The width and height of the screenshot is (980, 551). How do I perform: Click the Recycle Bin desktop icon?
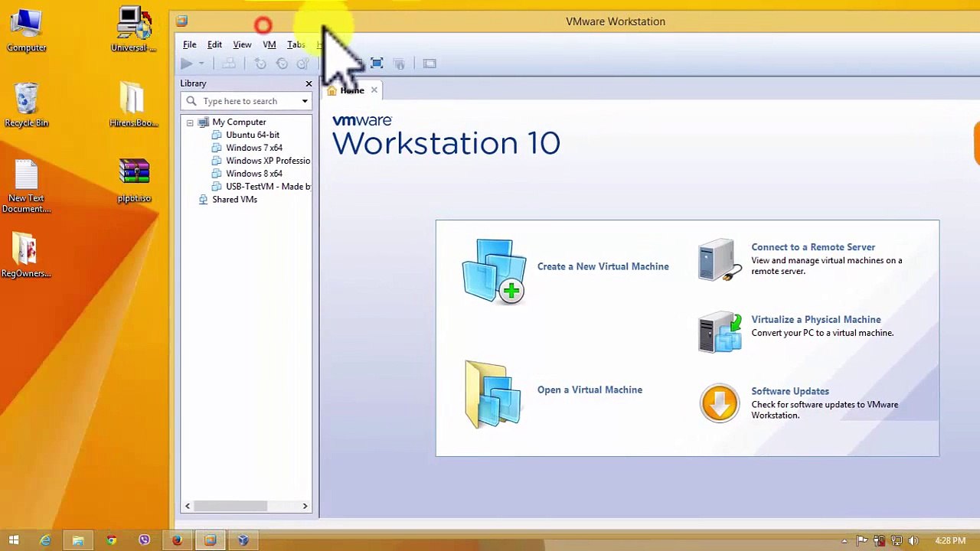point(27,106)
